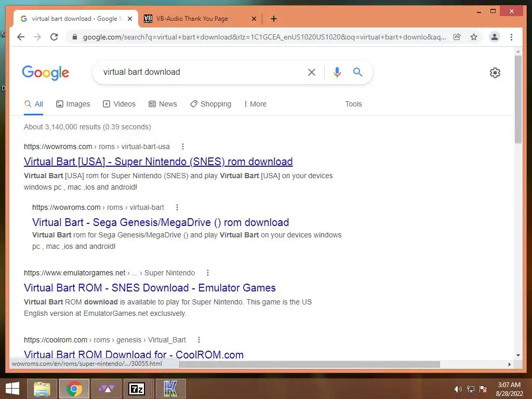The height and width of the screenshot is (399, 532).
Task: Open the Chrome profile avatar menu
Action: tap(495, 37)
